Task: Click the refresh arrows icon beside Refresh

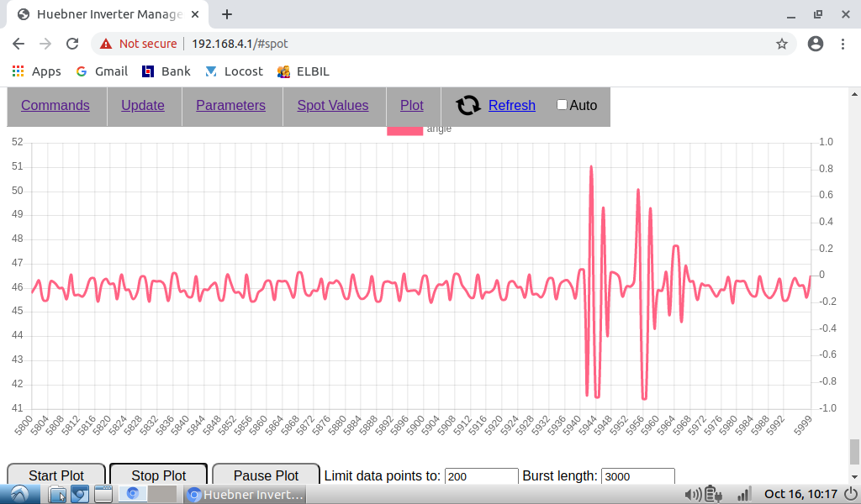Action: click(468, 105)
